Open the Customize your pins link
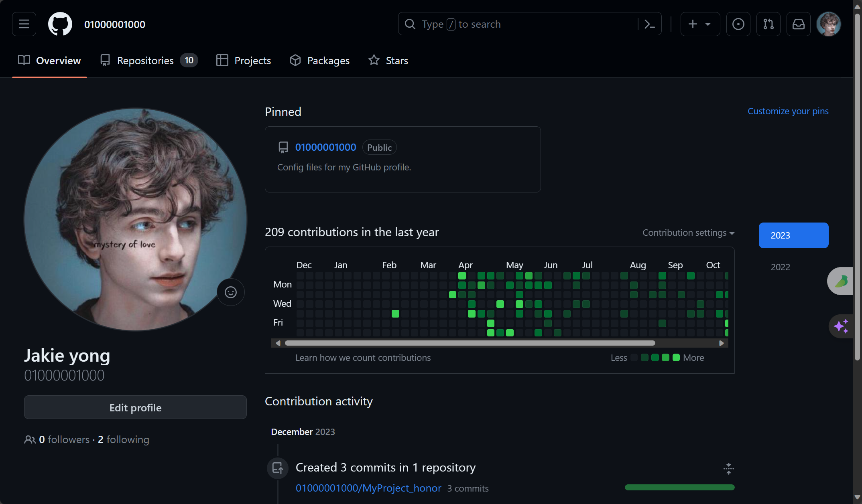The height and width of the screenshot is (504, 862). [x=788, y=111]
